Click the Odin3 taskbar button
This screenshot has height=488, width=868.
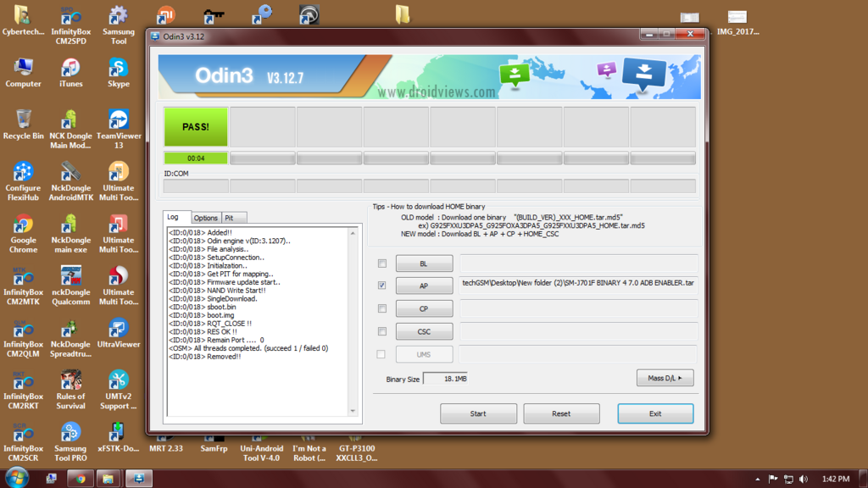(x=138, y=479)
